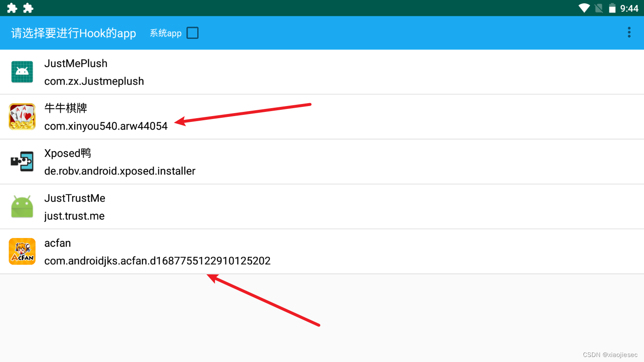The height and width of the screenshot is (362, 644).
Task: Tap the title 请选择要进行Hook的app
Action: pos(74,33)
